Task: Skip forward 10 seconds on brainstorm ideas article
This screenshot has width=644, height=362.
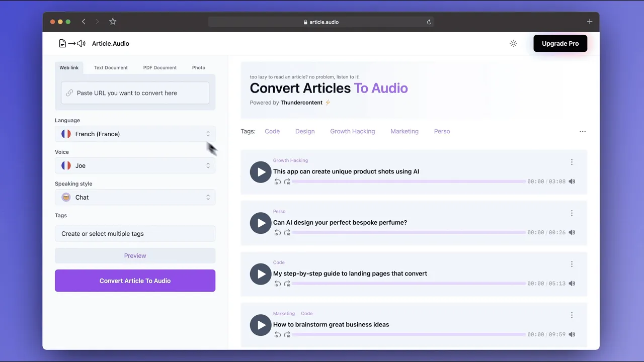Action: (287, 335)
